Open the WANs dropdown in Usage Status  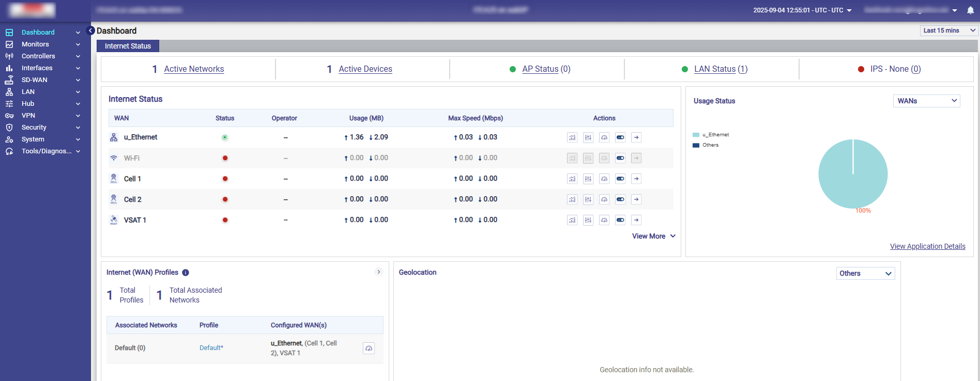pyautogui.click(x=926, y=101)
